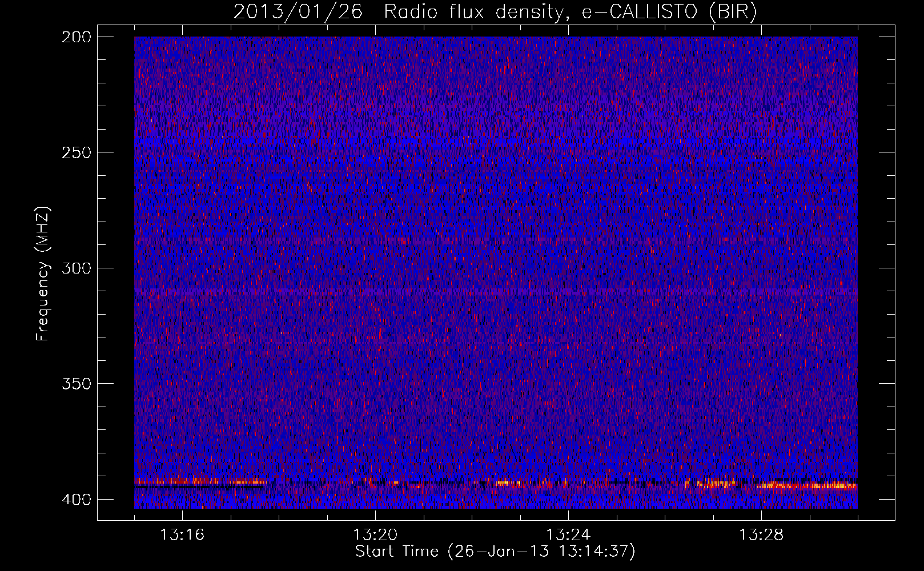Viewport: 924px width, 571px height.
Task: Click the 13:20 time tick label
Action: pyautogui.click(x=375, y=535)
